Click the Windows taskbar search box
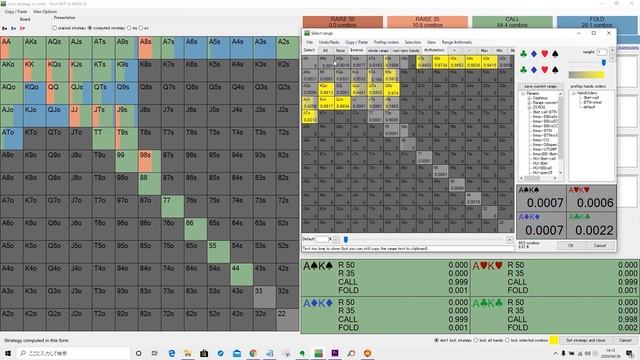Screen dimensions: 640x360 tap(73, 353)
